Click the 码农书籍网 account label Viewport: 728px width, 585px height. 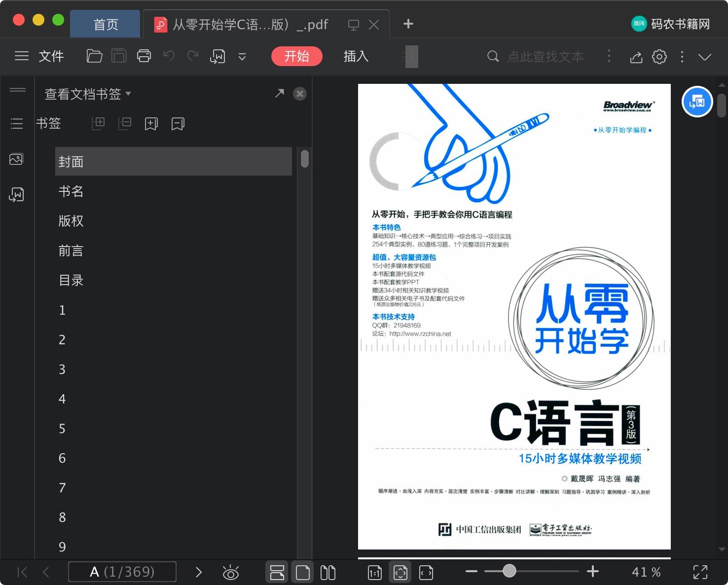(x=680, y=24)
